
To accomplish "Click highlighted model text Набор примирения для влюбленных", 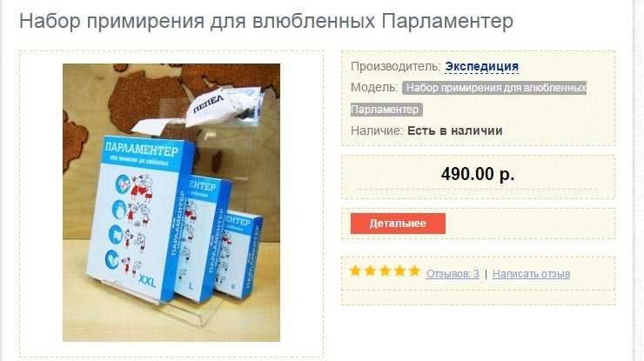I will pyautogui.click(x=494, y=88).
